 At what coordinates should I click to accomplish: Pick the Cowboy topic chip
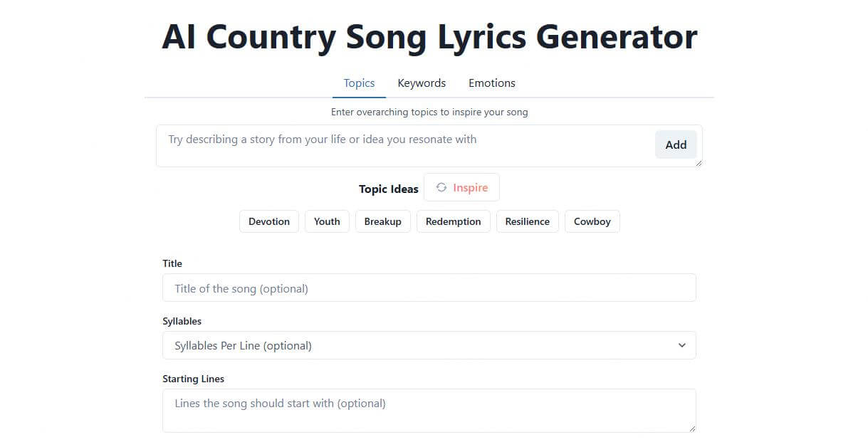pyautogui.click(x=592, y=221)
